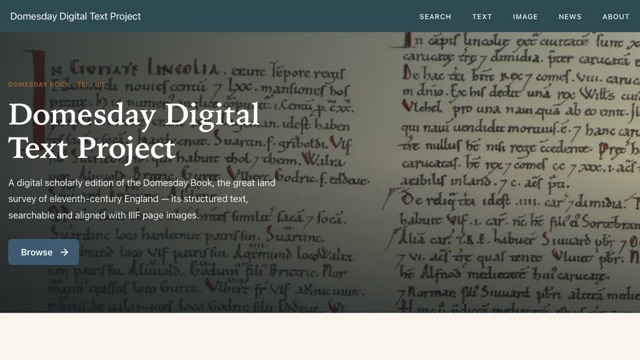Open the IMAGE navigation item
Screen dimensions: 640x360
click(x=525, y=17)
